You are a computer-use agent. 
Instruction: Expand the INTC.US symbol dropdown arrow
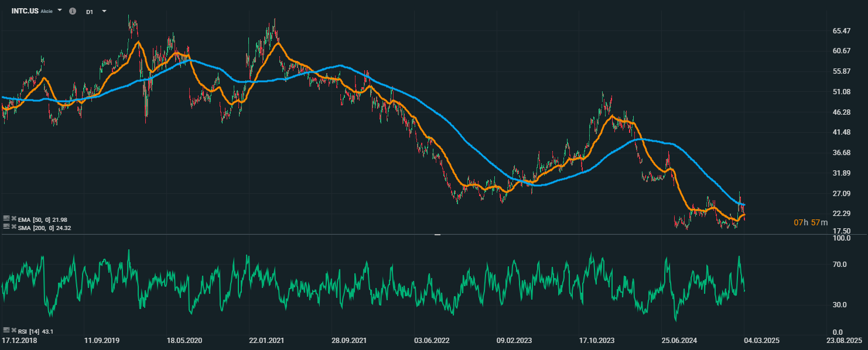click(x=60, y=11)
